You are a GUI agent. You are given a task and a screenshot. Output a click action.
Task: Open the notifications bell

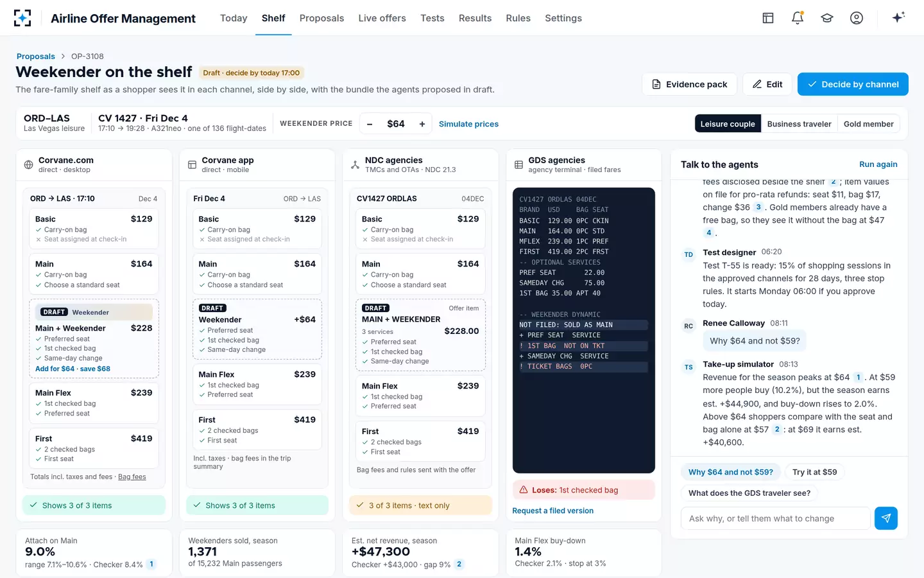click(x=798, y=18)
